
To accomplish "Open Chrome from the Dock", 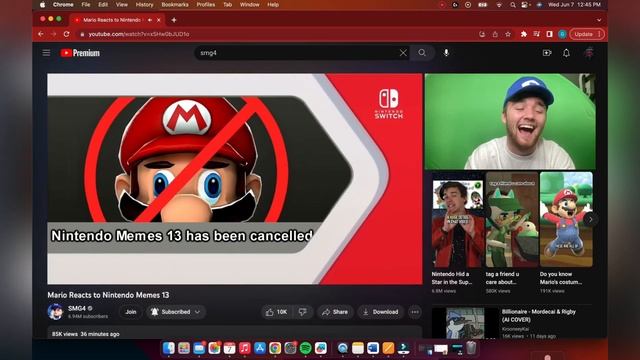I will 275,348.
